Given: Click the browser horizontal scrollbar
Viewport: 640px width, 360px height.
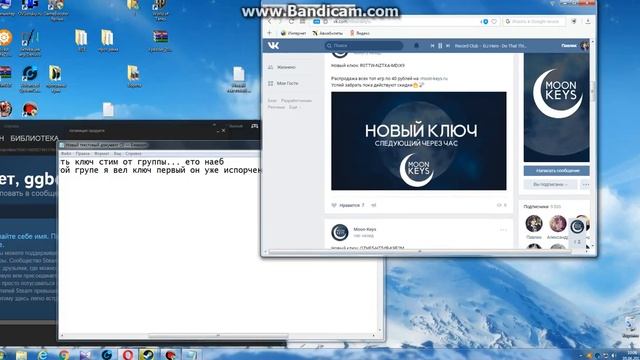Looking at the screenshot, I should click(420, 252).
